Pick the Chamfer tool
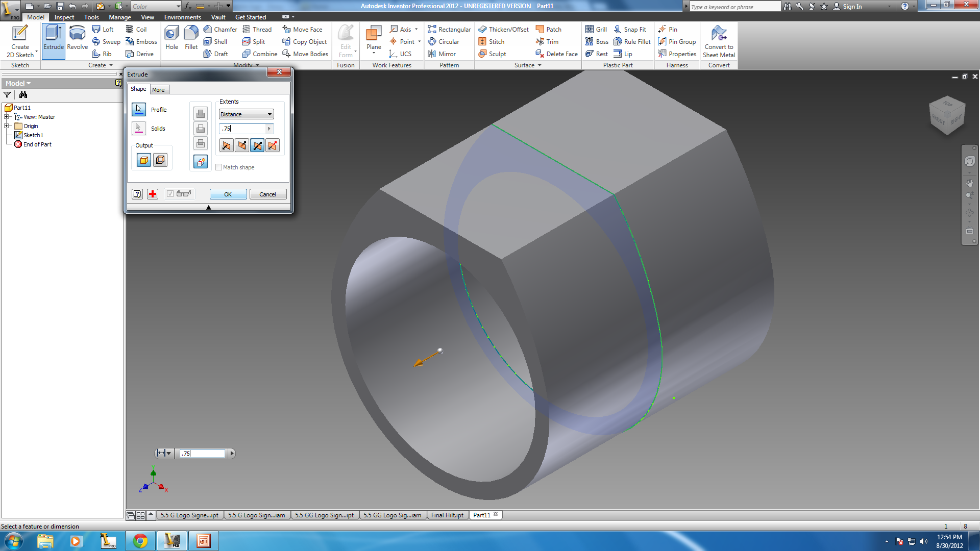The height and width of the screenshot is (551, 980). (x=220, y=29)
